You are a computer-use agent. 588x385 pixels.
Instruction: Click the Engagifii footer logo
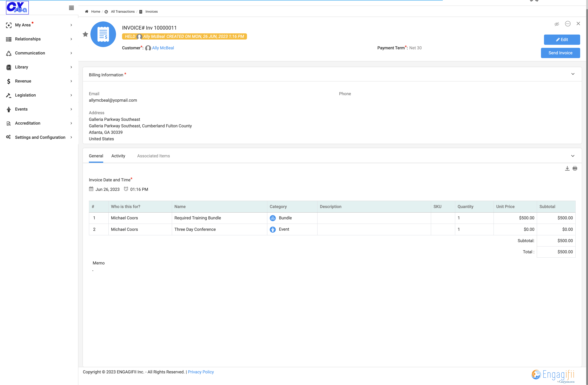(553, 376)
